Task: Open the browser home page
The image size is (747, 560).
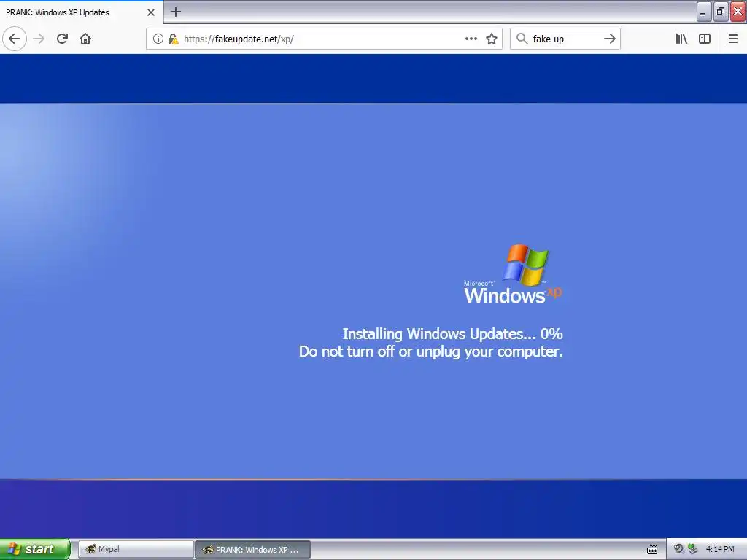Action: pyautogui.click(x=85, y=39)
